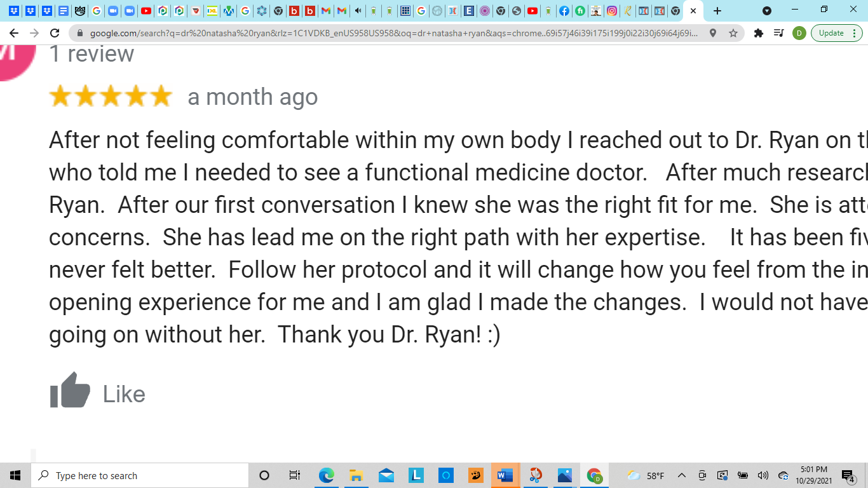The height and width of the screenshot is (488, 868).
Task: Click the location pin in address bar
Action: [x=713, y=33]
